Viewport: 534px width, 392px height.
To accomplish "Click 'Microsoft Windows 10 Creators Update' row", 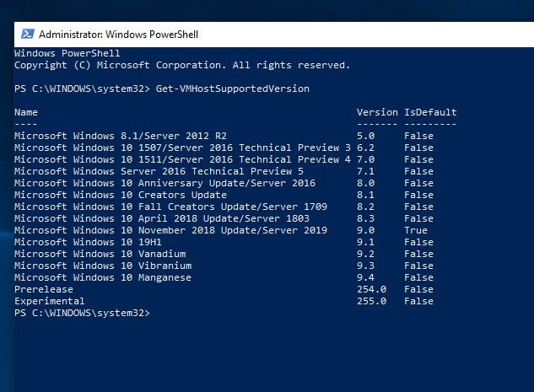I will tap(121, 195).
